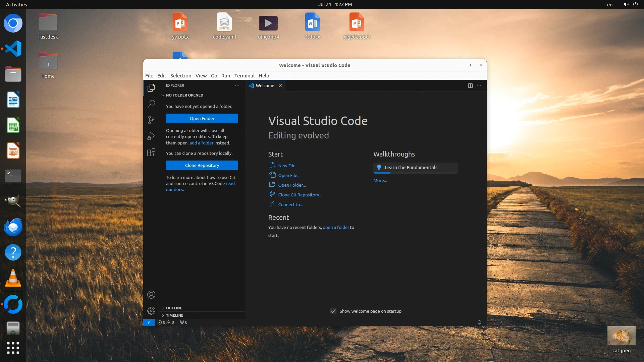Viewport: 644px width, 362px height.
Task: Open the Manage gear icon
Action: [x=151, y=311]
